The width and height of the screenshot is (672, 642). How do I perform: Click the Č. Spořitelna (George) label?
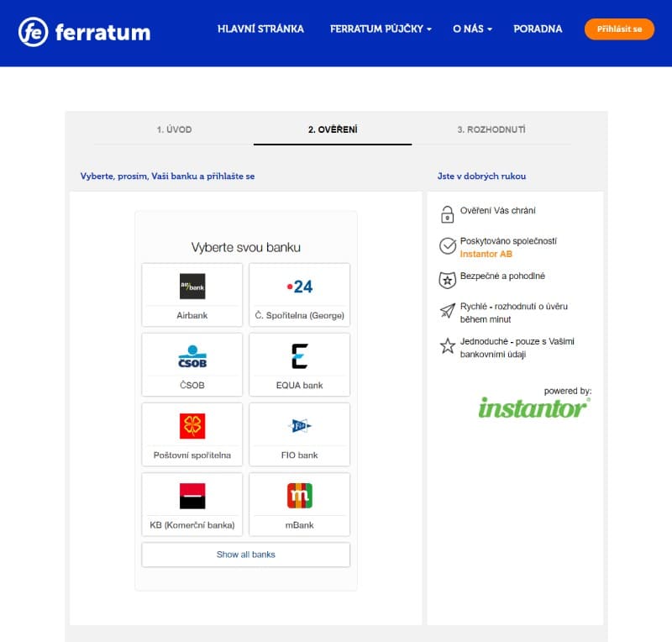click(x=300, y=315)
